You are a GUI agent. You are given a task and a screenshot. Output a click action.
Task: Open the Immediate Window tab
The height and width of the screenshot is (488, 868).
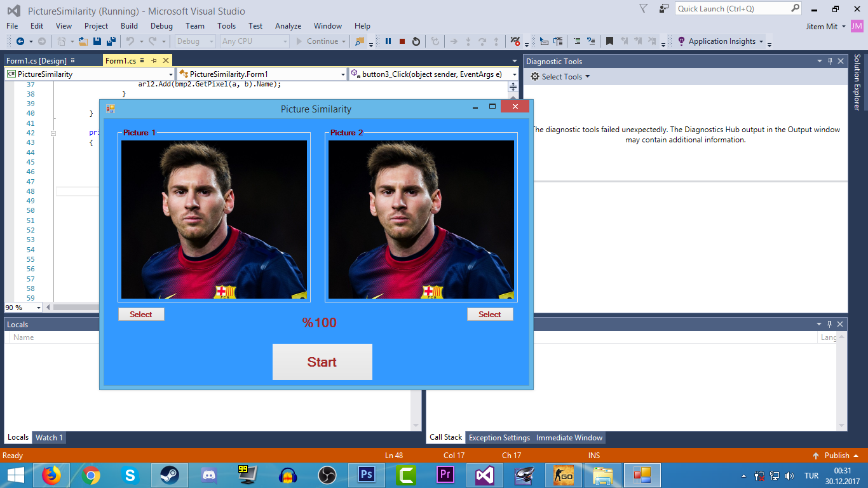pyautogui.click(x=569, y=438)
